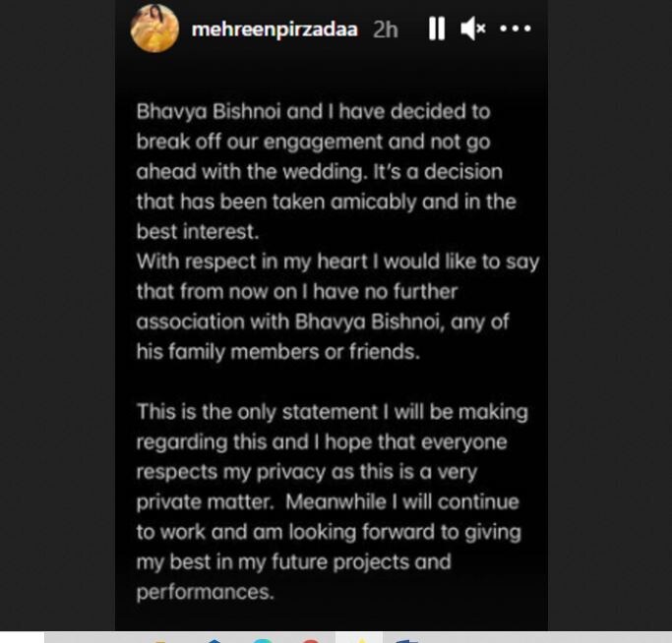Open the three-dots more options menu

[x=515, y=29]
